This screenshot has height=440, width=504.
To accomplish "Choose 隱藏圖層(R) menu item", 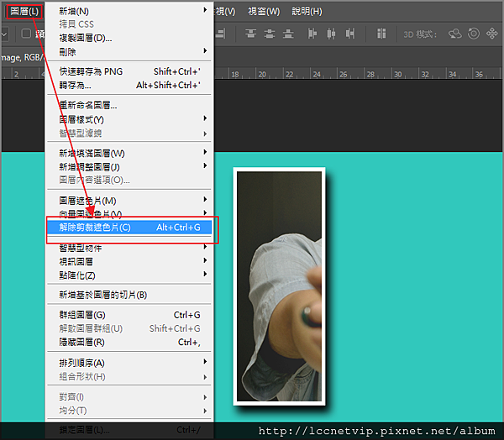I will tap(129, 343).
